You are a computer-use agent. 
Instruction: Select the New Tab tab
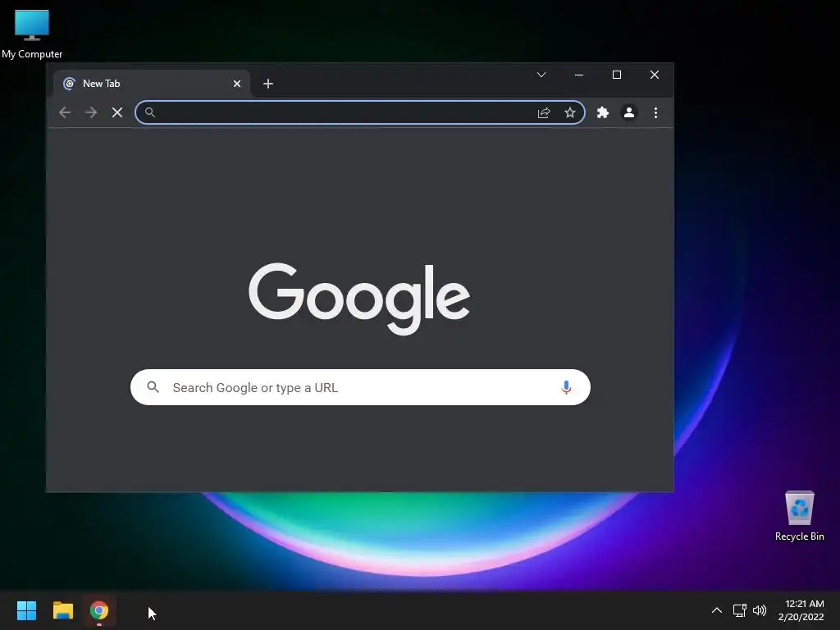tap(151, 84)
